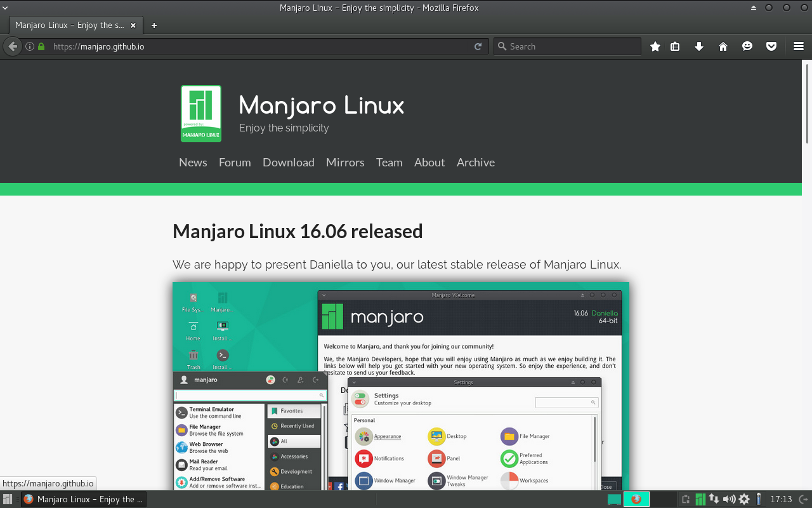Click the smiley face toolbar icon

coord(747,46)
